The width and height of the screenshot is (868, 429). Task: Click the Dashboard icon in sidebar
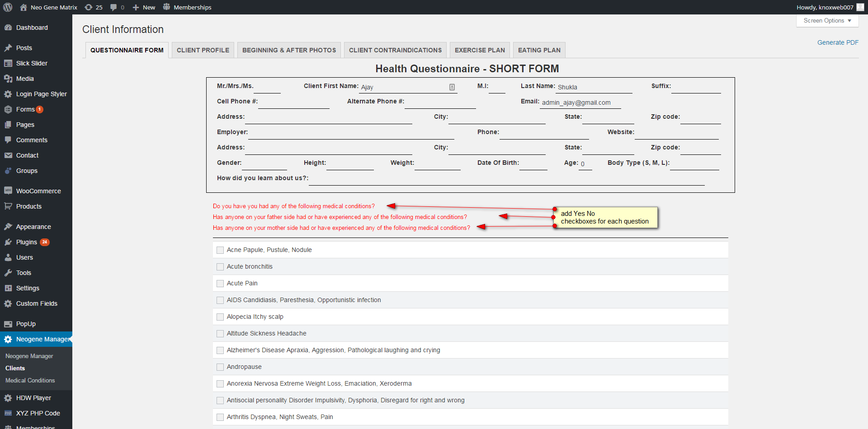[8, 28]
